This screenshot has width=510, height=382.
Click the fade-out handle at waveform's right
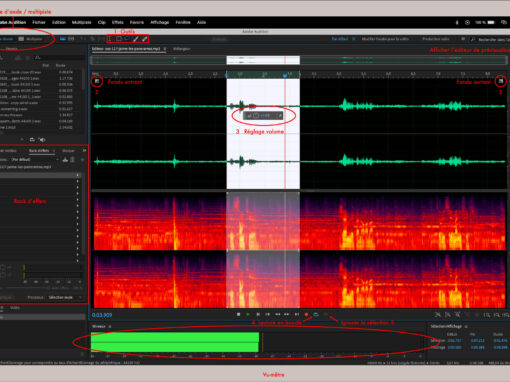tap(500, 81)
